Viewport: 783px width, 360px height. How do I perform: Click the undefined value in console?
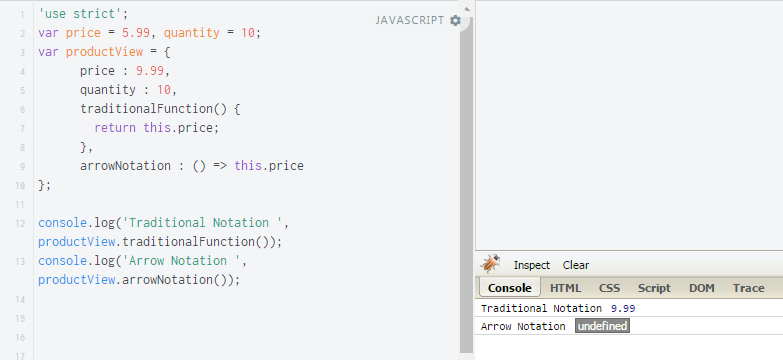(602, 326)
